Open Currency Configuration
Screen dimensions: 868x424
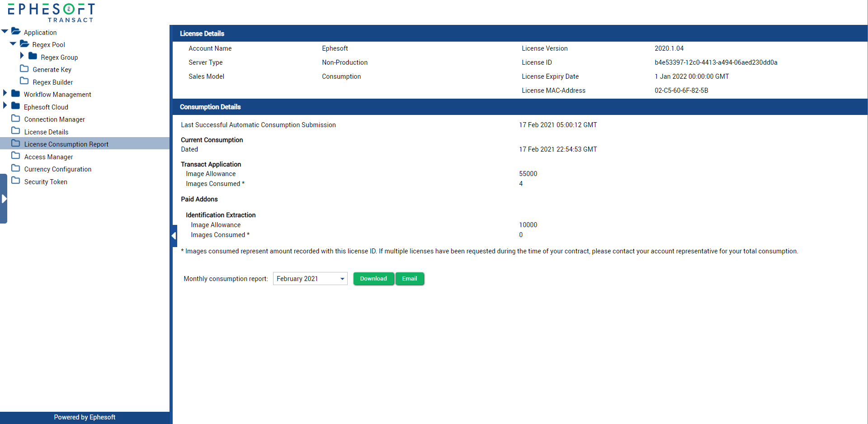[x=58, y=169]
